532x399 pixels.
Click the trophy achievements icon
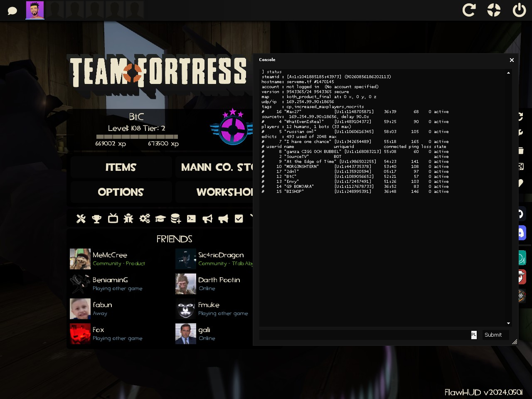[97, 219]
